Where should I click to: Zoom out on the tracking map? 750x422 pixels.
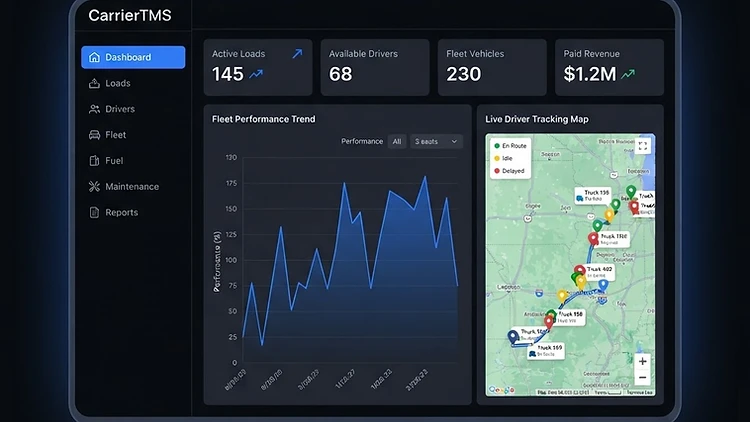click(643, 378)
